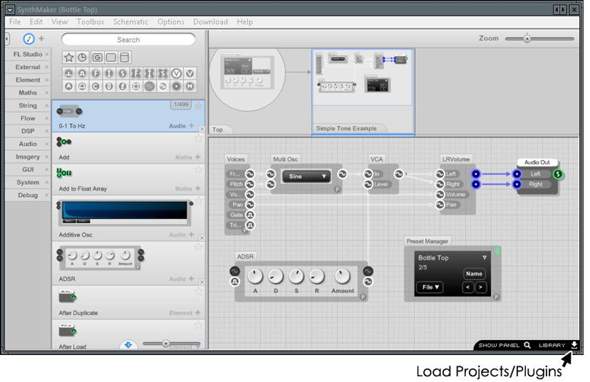Expand the FL Studio category

(28, 54)
